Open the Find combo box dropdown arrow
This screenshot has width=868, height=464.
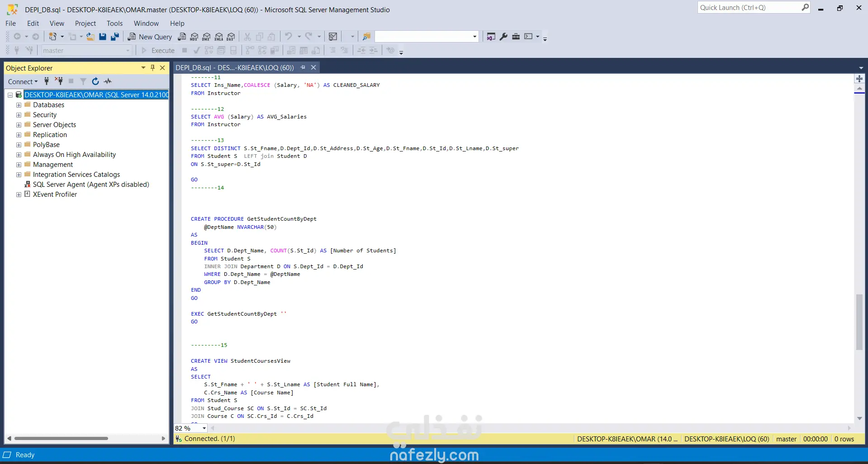pyautogui.click(x=474, y=37)
